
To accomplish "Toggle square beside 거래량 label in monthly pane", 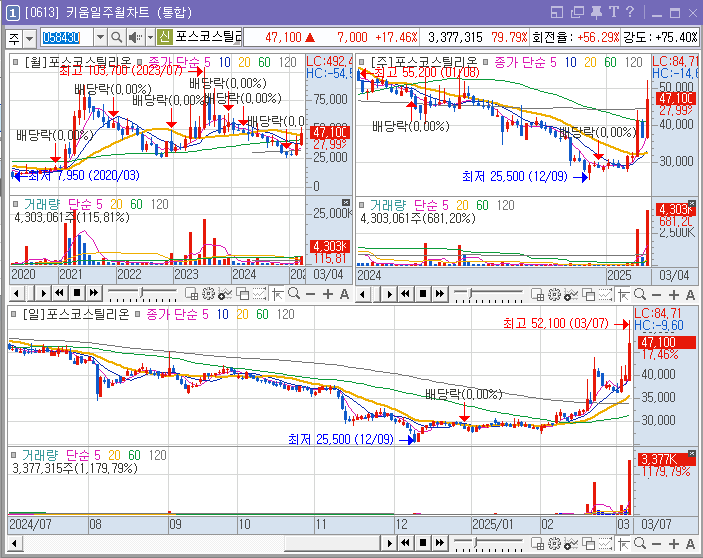I will [16, 204].
